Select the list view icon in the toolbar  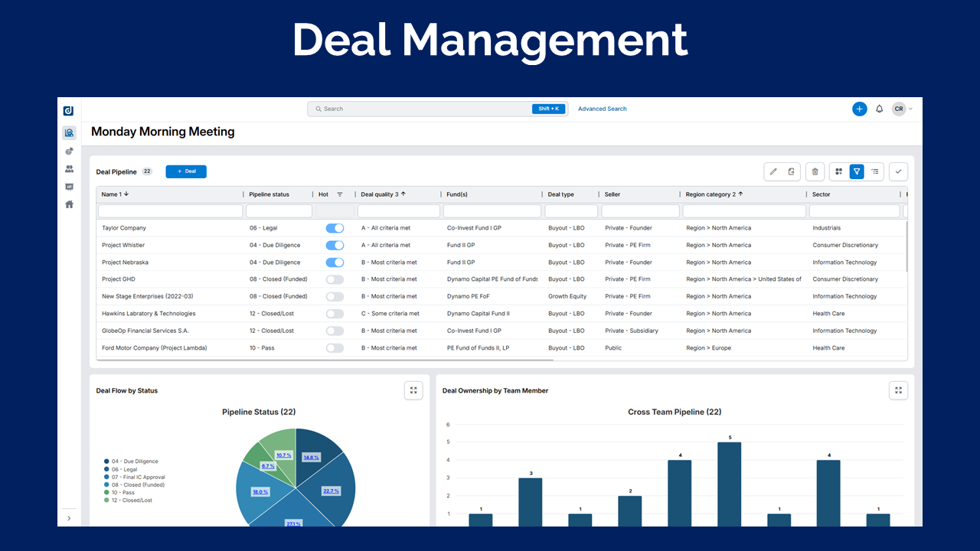coord(875,171)
